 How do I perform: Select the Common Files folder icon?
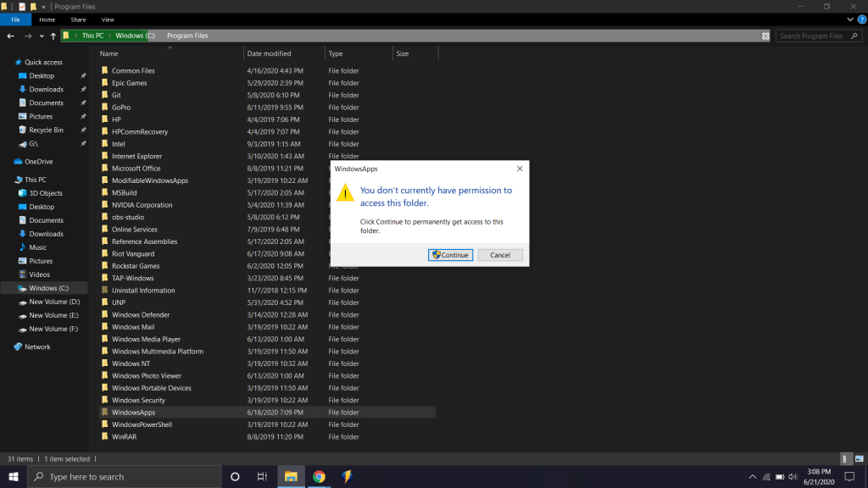point(104,70)
